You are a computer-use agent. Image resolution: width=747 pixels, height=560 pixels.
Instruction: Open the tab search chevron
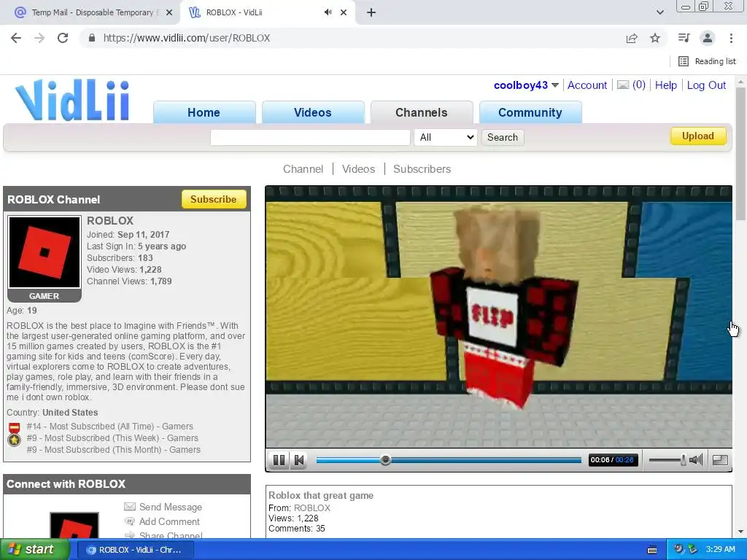659,12
